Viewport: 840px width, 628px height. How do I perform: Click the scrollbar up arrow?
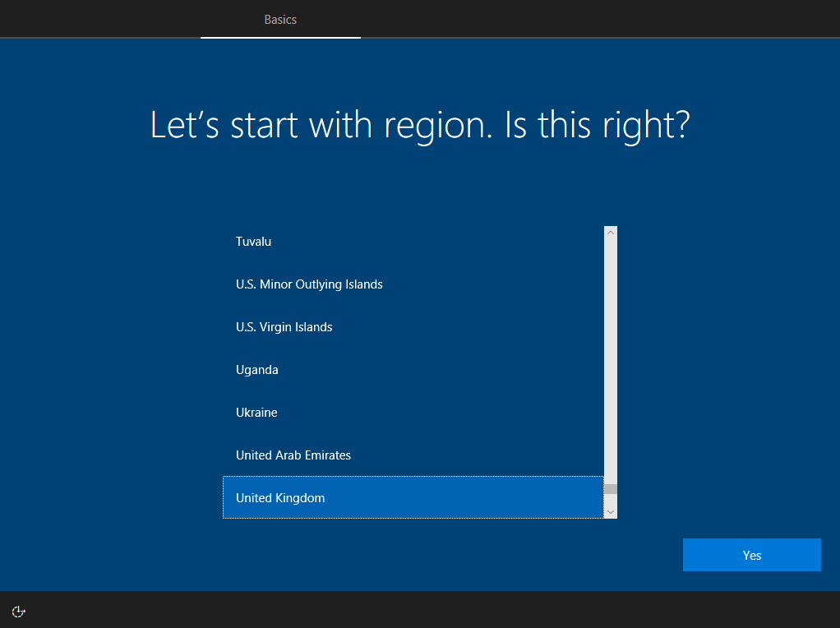point(610,231)
